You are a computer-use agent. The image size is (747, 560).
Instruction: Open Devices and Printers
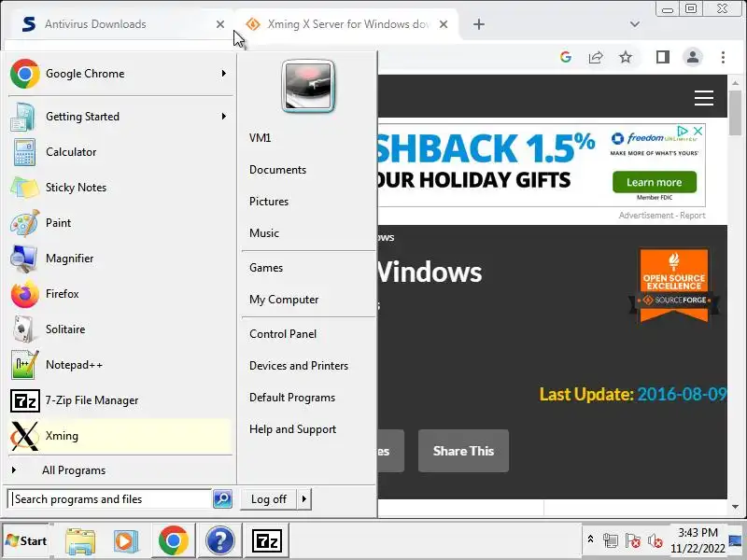[x=299, y=366]
